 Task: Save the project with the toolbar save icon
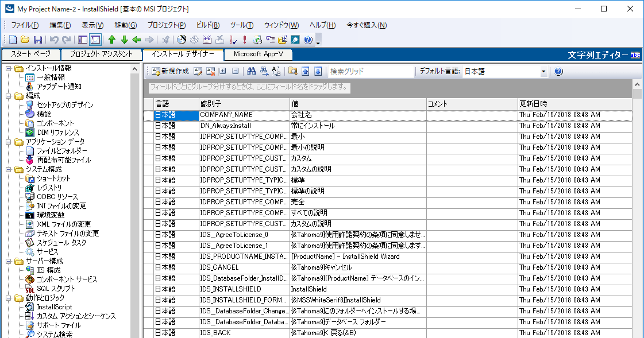coord(38,39)
